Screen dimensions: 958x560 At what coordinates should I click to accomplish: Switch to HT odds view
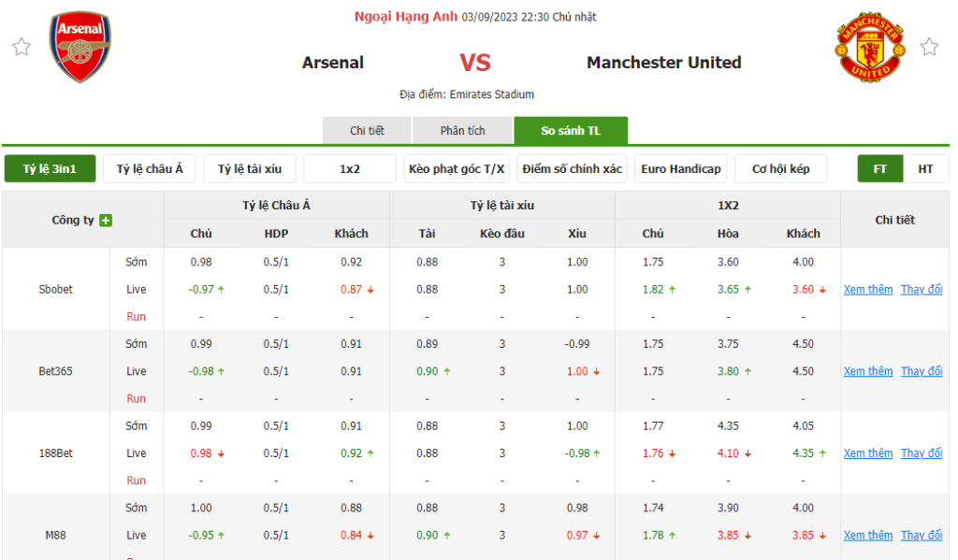(925, 169)
